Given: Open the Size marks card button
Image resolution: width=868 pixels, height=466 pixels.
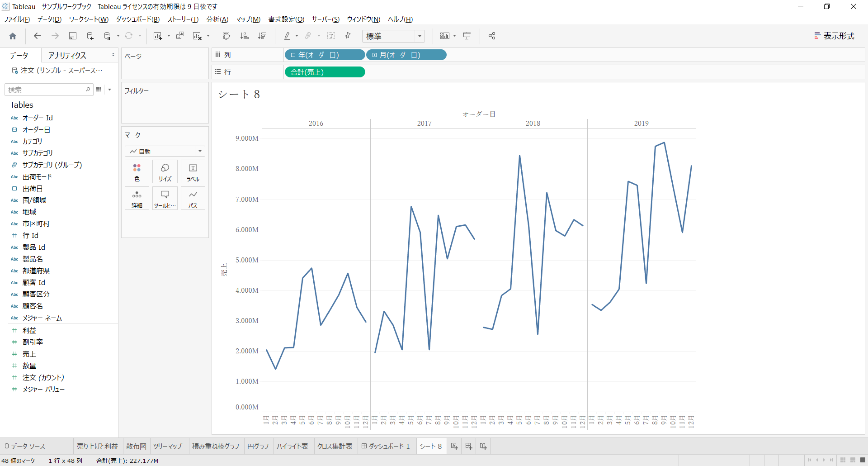Looking at the screenshot, I should point(165,172).
